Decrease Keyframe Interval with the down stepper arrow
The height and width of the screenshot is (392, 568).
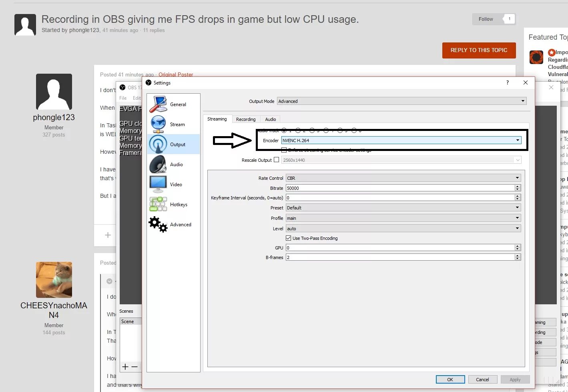point(518,199)
